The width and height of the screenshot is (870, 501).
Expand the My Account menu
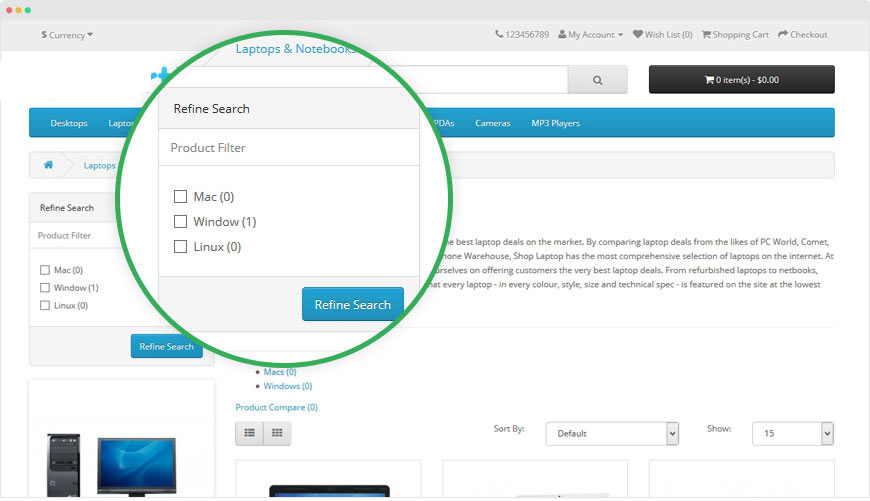[590, 35]
